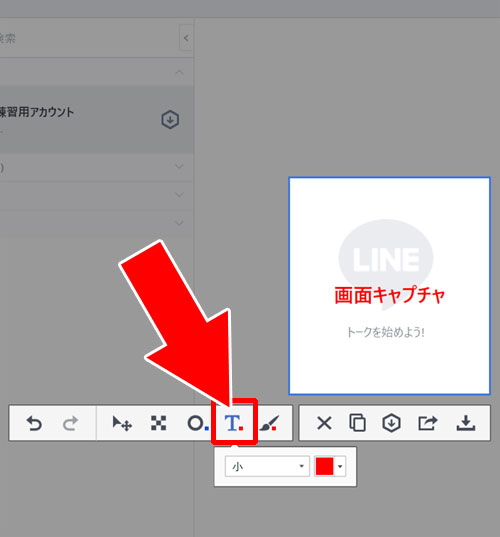Image resolution: width=500 pixels, height=537 pixels.
Task: Select the text T tool
Action: tap(234, 423)
